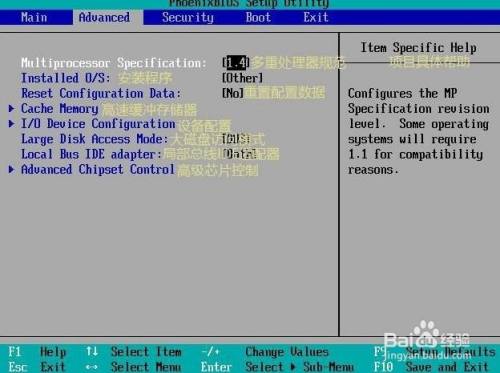
Task: Go to the Exit tab
Action: 316,17
